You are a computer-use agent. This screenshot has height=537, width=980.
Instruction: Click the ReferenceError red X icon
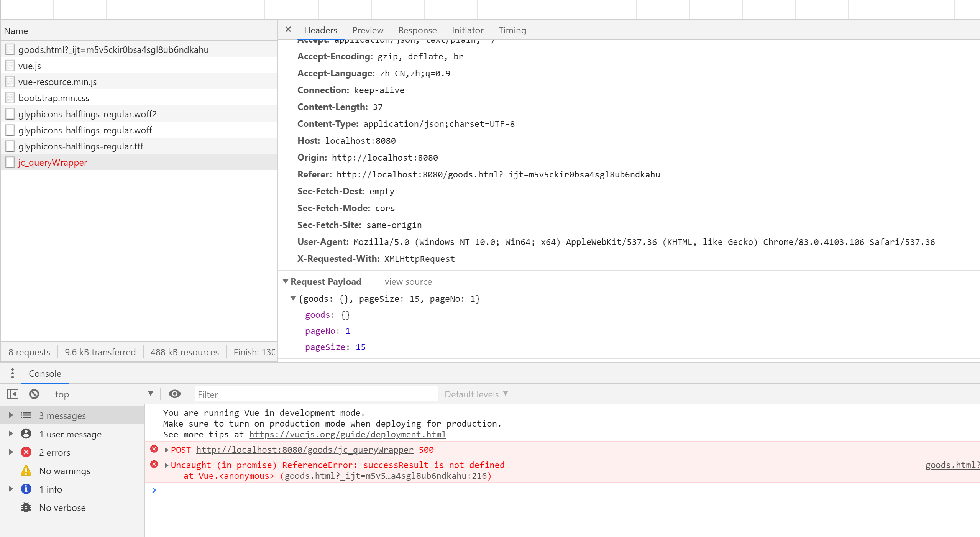154,464
